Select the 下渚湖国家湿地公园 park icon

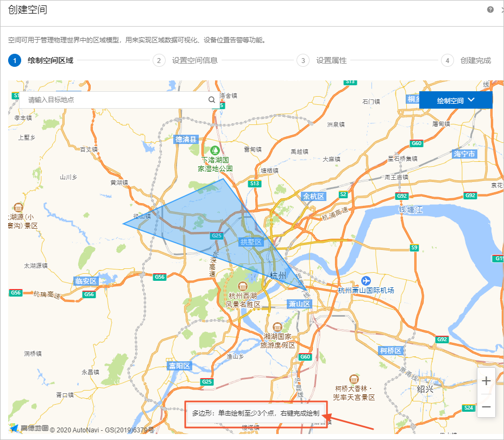215,150
